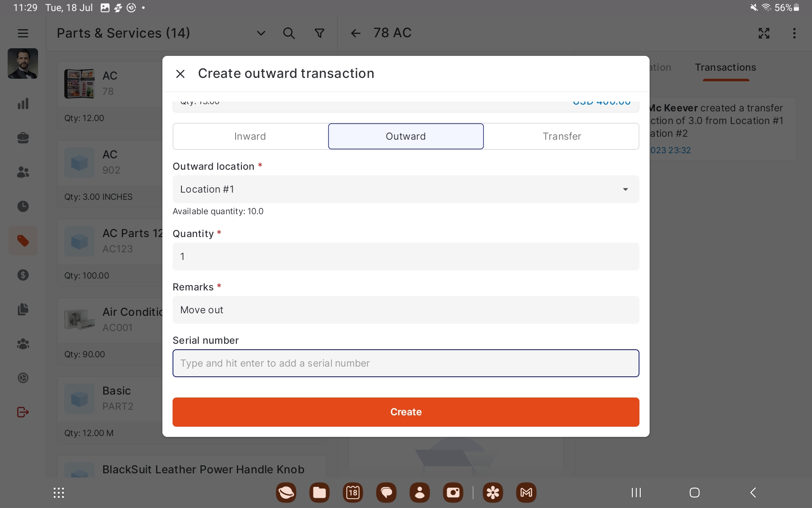
Task: Click the search icon in Parts header
Action: 289,33
